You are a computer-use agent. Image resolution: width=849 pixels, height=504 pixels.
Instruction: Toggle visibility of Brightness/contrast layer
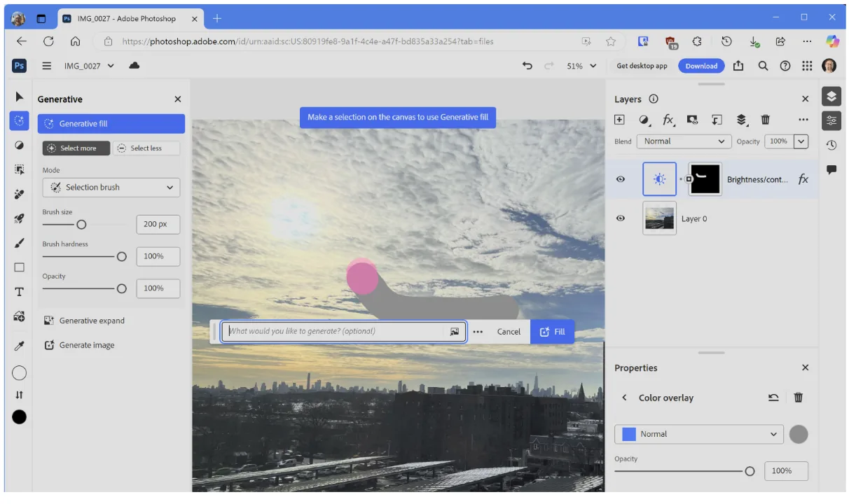(x=620, y=179)
